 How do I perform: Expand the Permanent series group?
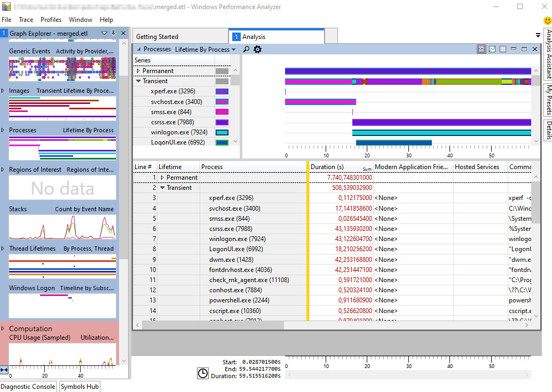pyautogui.click(x=138, y=71)
